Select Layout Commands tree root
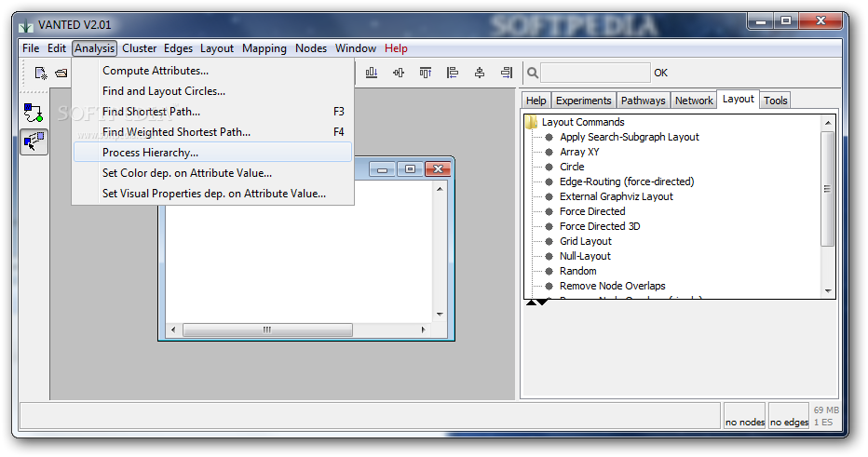 click(x=583, y=122)
